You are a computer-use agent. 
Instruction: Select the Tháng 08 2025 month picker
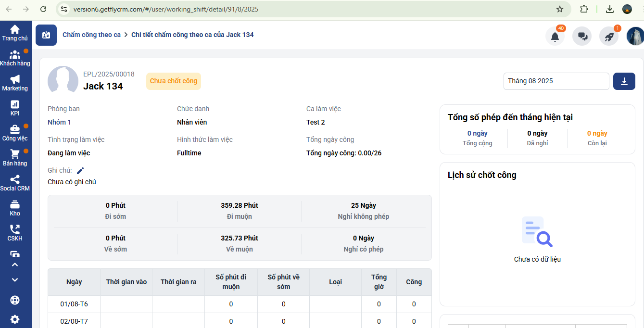[556, 81]
